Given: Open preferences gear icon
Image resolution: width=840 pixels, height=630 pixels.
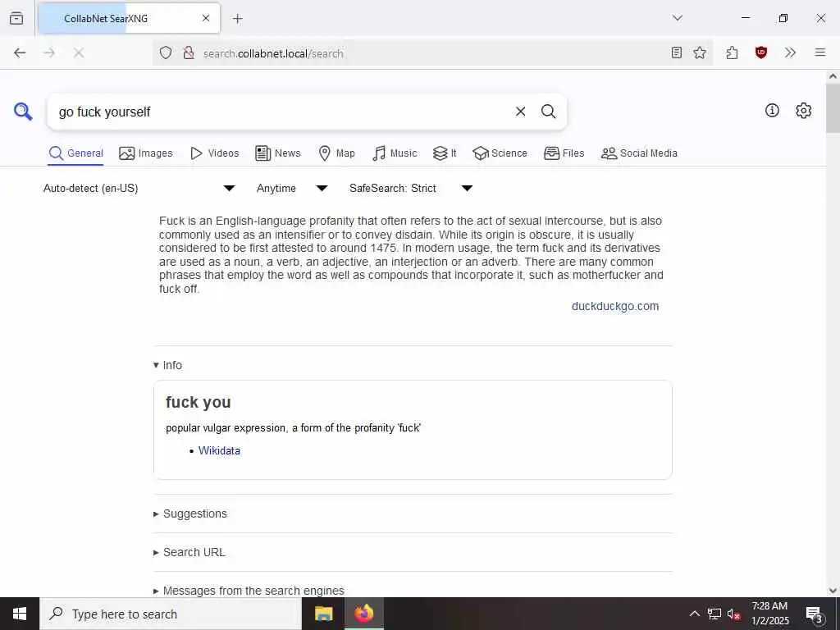Looking at the screenshot, I should click(803, 111).
